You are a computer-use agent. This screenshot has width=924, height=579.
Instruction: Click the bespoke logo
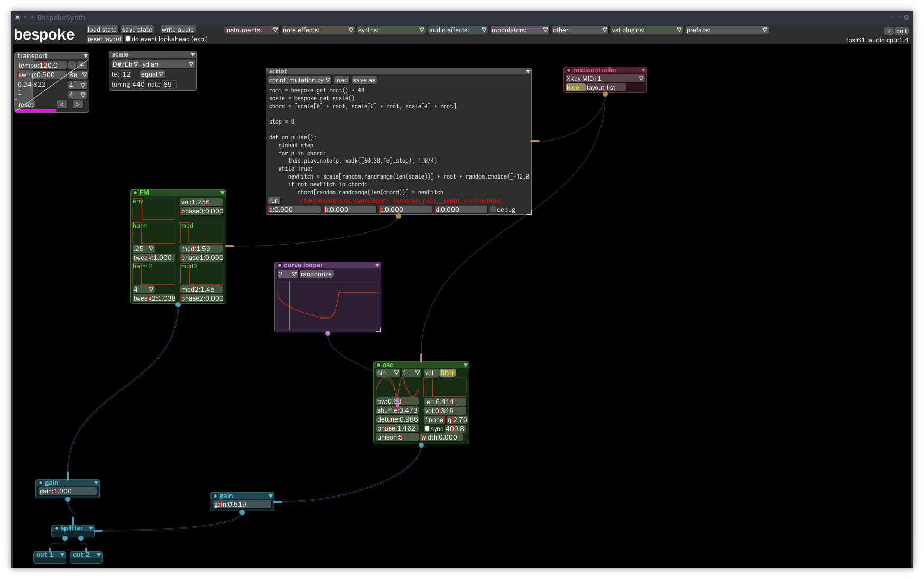click(44, 35)
